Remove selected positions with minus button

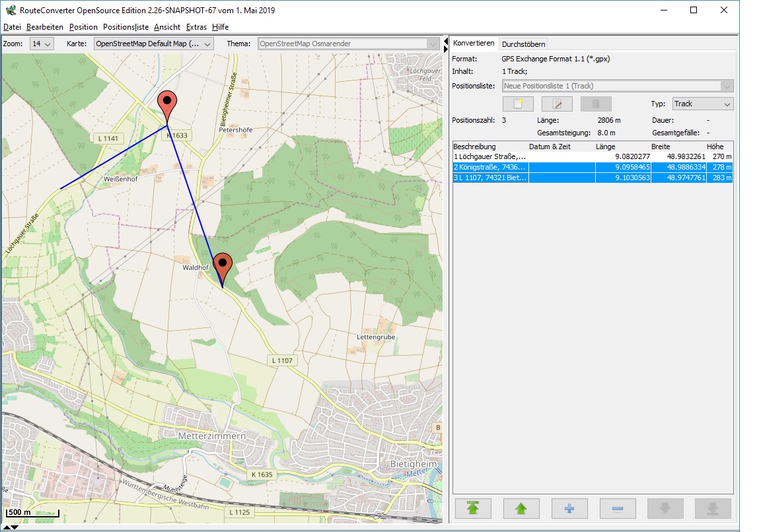pos(617,508)
